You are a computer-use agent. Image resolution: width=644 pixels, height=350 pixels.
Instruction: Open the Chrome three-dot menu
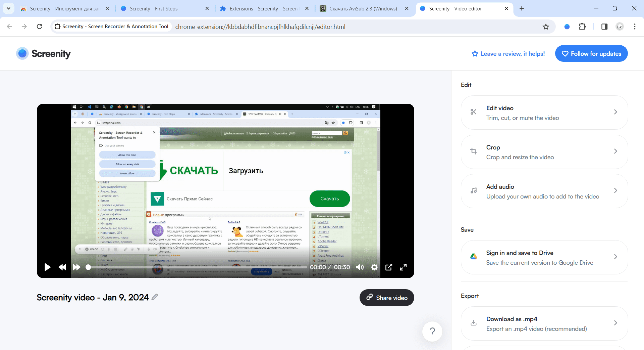(635, 27)
